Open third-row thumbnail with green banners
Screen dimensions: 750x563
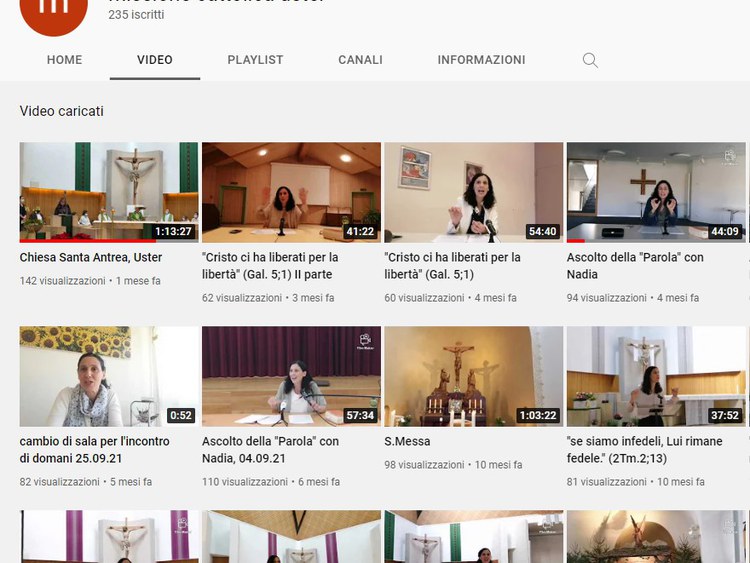click(x=474, y=537)
